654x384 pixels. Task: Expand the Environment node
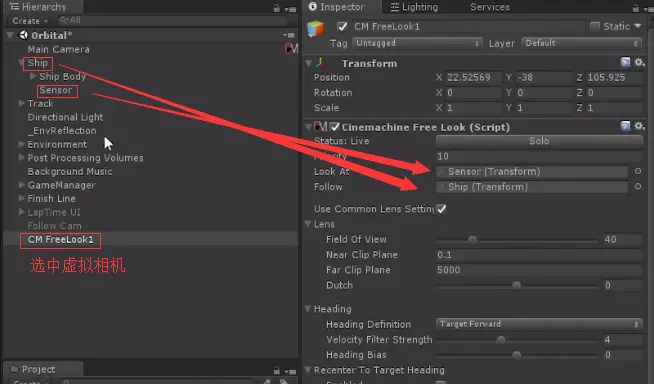coord(21,144)
